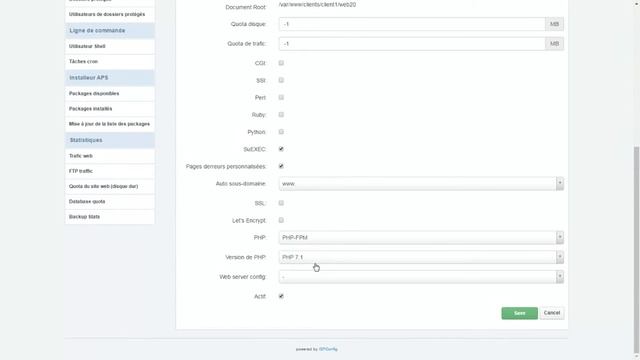
Task: Enable the SSL checkbox
Action: (281, 203)
